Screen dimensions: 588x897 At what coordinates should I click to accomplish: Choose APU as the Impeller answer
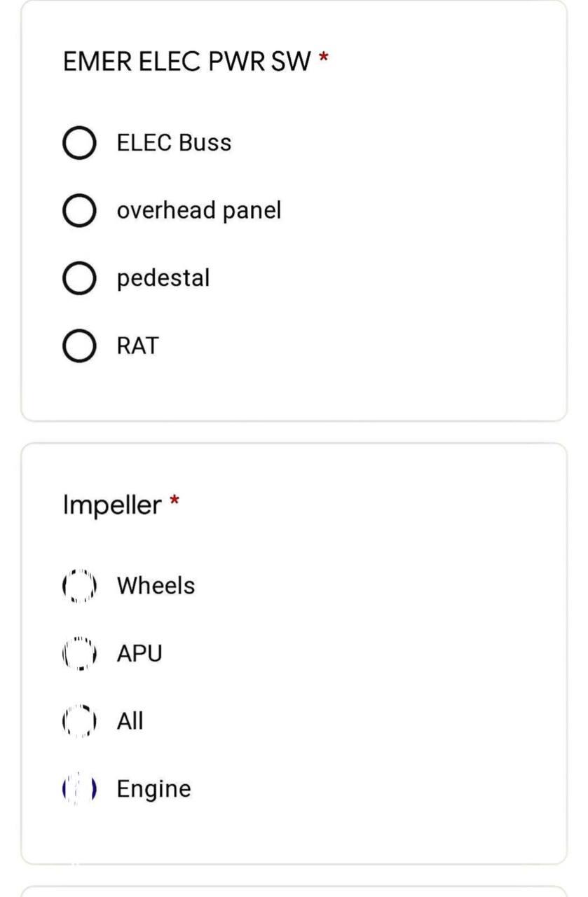pos(79,652)
